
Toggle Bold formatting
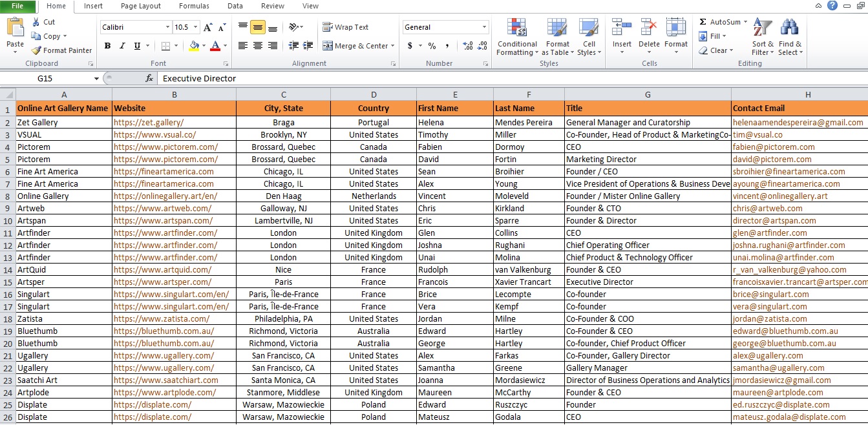pos(107,46)
